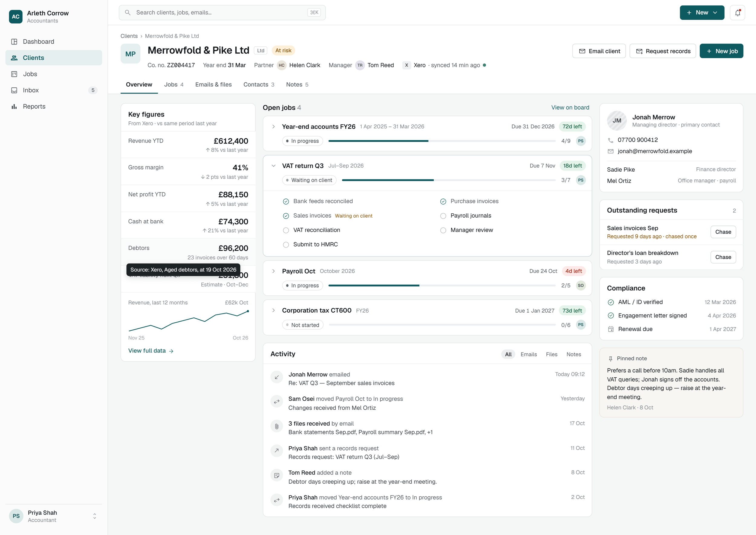This screenshot has width=756, height=535.
Task: Open the Contacts tab
Action: click(259, 85)
